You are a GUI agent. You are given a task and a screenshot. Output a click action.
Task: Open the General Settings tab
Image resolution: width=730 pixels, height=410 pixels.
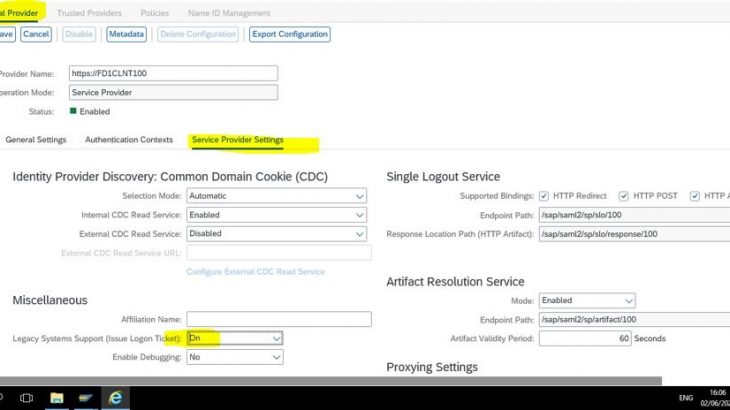point(36,140)
